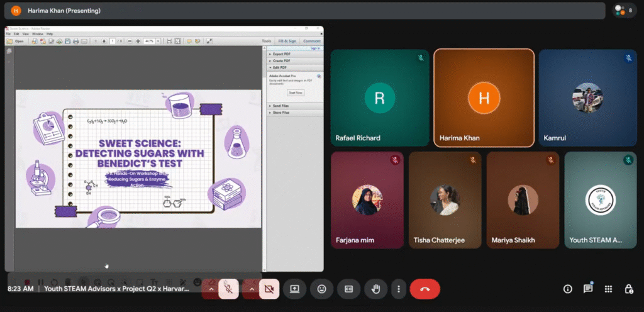Viewport: 644px width, 312px height.
Task: Open the activities grid icon
Action: pos(608,289)
